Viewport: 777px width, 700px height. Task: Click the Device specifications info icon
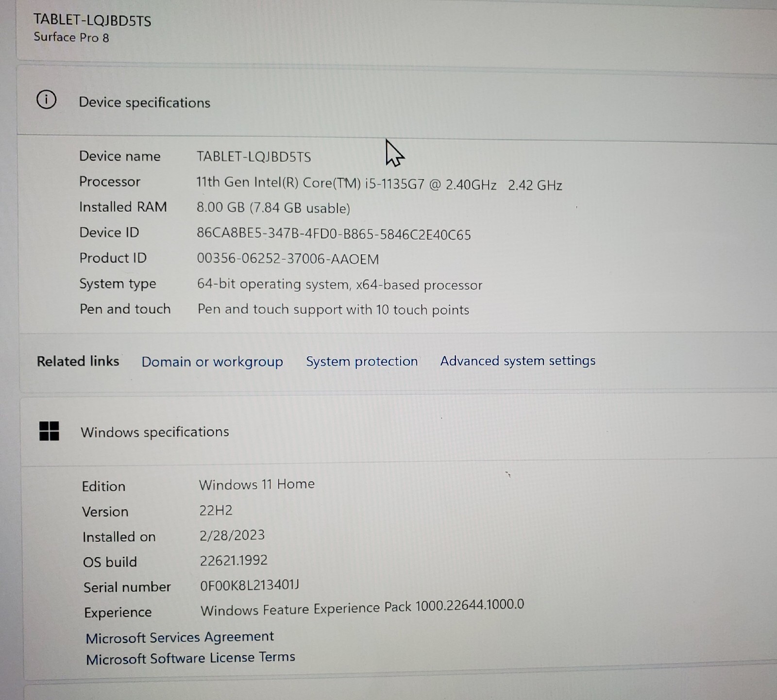(46, 100)
